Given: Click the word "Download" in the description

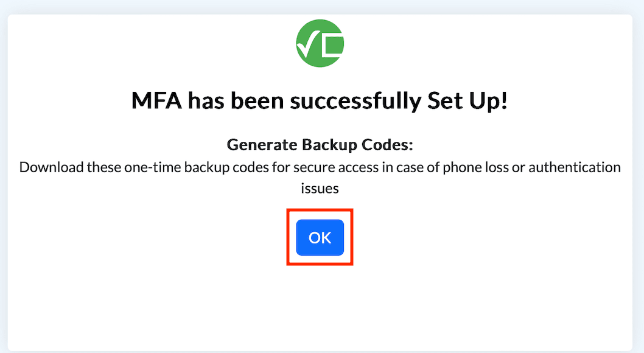Looking at the screenshot, I should click(50, 167).
